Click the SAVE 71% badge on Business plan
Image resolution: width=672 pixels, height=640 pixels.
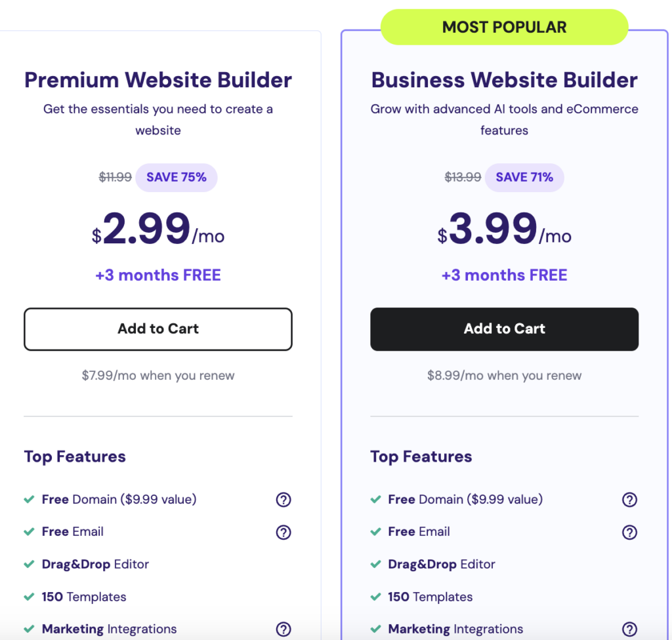point(524,177)
